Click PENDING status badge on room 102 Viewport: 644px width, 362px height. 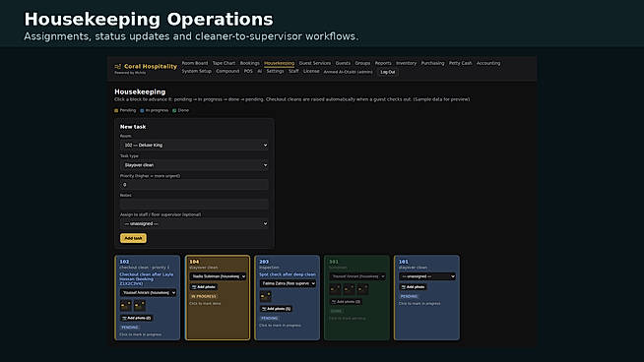[130, 328]
